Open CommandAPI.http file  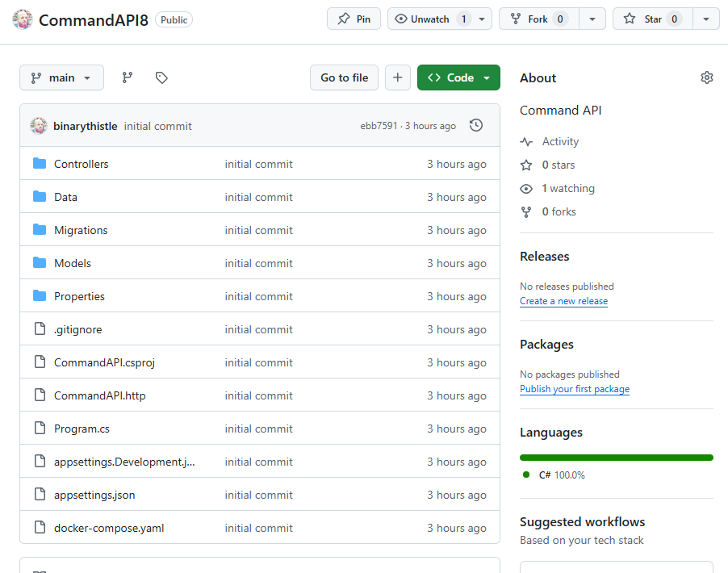tap(100, 395)
